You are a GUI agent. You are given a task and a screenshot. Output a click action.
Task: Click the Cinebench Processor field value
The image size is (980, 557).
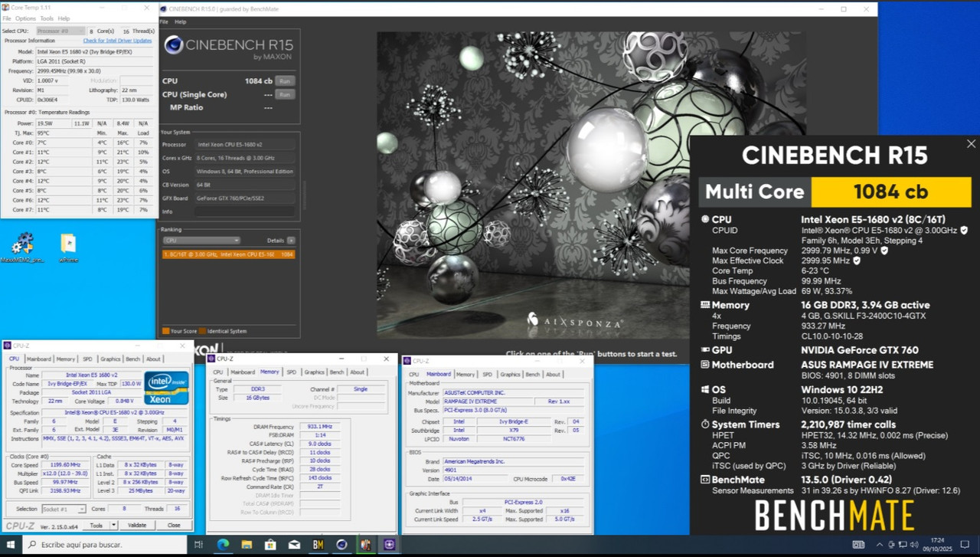[x=245, y=144]
